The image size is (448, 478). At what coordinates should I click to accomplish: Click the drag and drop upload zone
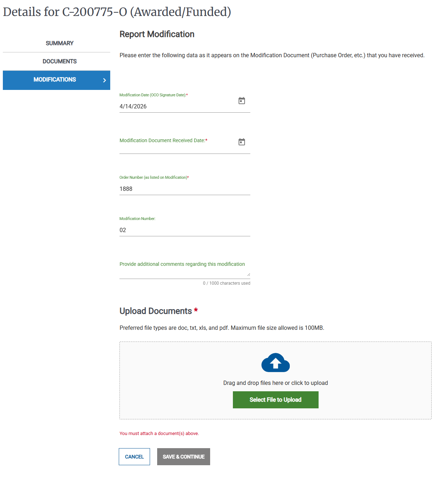[x=276, y=380]
